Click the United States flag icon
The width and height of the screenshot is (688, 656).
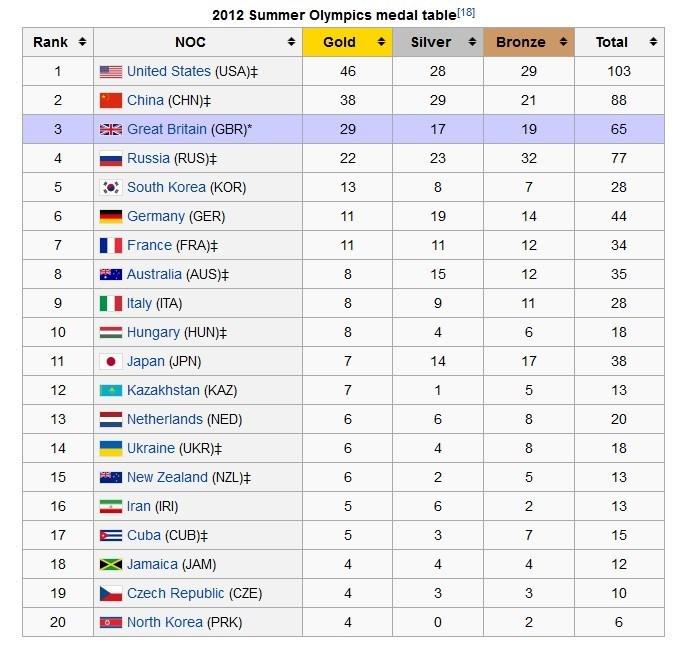[x=110, y=72]
